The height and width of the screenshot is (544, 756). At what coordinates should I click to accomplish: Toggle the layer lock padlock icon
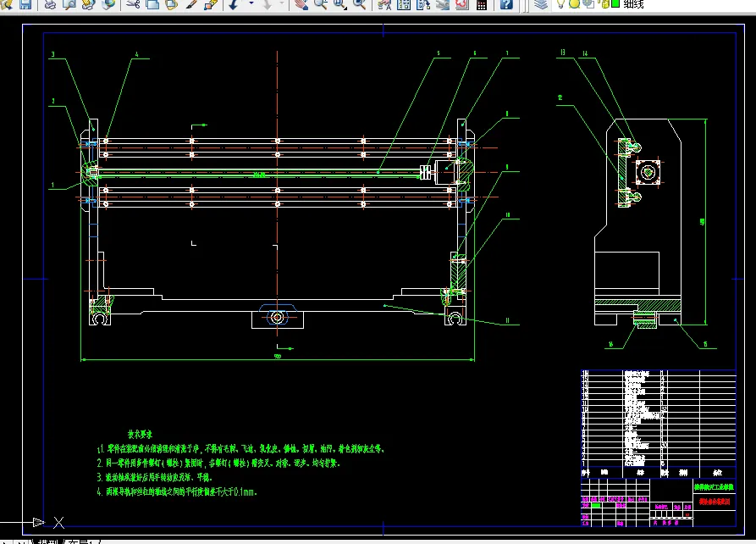click(604, 4)
